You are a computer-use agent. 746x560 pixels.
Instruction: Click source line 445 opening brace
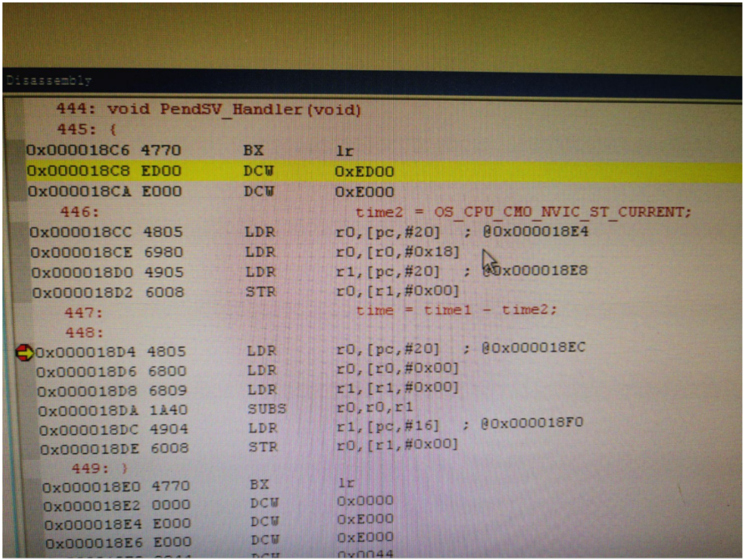point(86,129)
